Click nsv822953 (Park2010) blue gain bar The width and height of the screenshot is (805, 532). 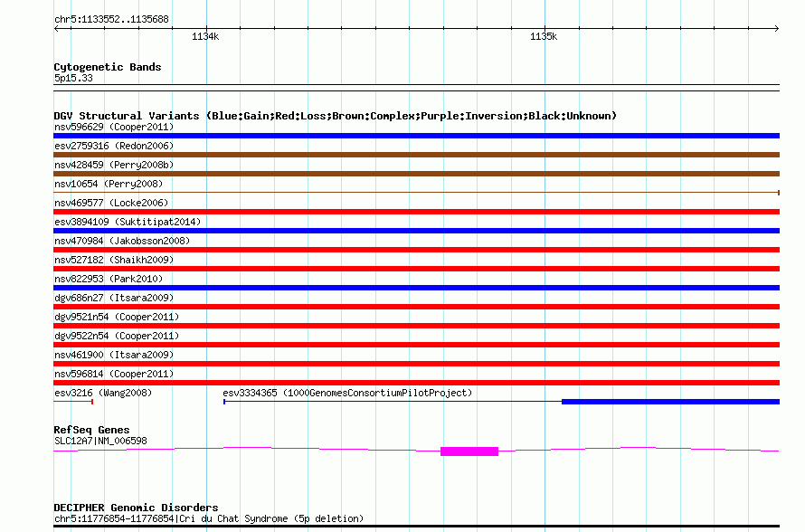coord(416,288)
